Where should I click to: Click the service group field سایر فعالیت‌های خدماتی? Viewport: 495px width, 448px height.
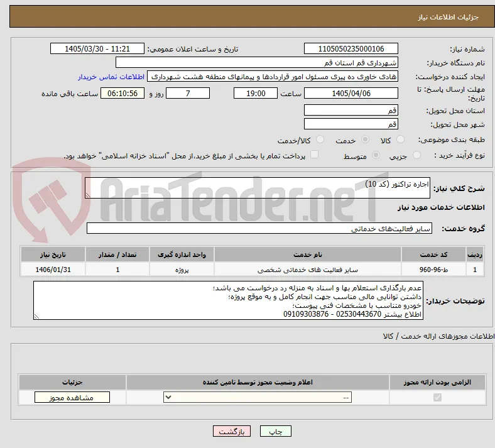tap(259, 228)
